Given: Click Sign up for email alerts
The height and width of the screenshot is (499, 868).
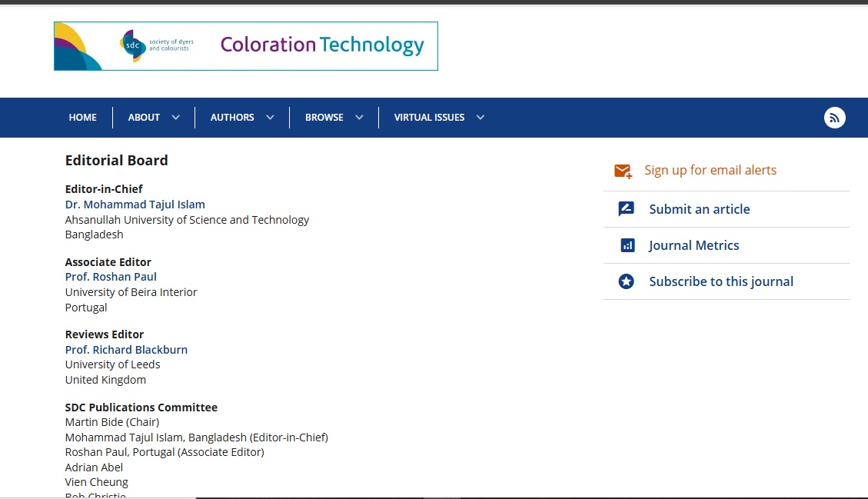Looking at the screenshot, I should point(710,170).
